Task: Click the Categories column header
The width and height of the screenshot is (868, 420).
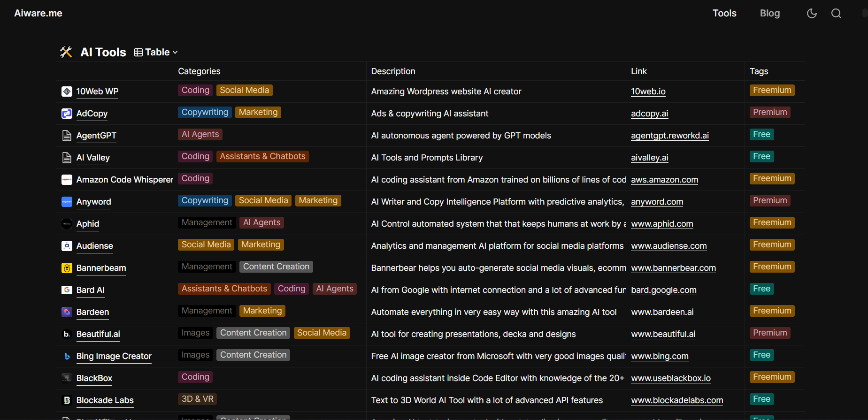Action: coord(199,71)
